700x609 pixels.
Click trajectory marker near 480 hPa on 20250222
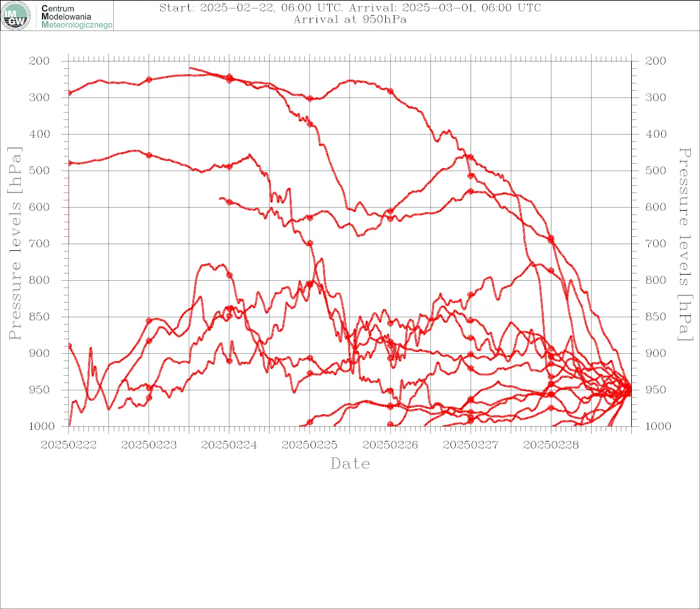point(69,163)
